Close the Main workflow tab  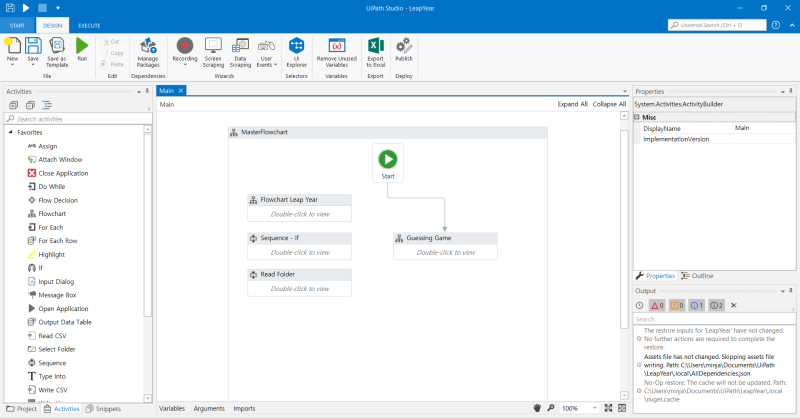(181, 90)
